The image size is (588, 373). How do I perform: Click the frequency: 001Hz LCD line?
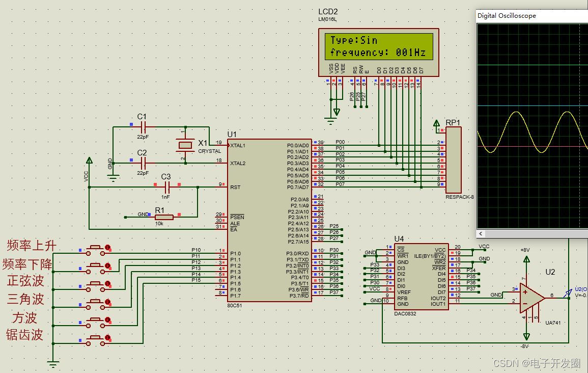coord(378,52)
